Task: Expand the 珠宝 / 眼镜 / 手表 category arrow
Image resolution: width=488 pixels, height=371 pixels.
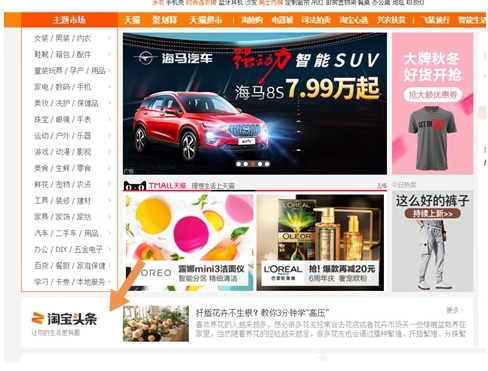Action: pos(109,119)
